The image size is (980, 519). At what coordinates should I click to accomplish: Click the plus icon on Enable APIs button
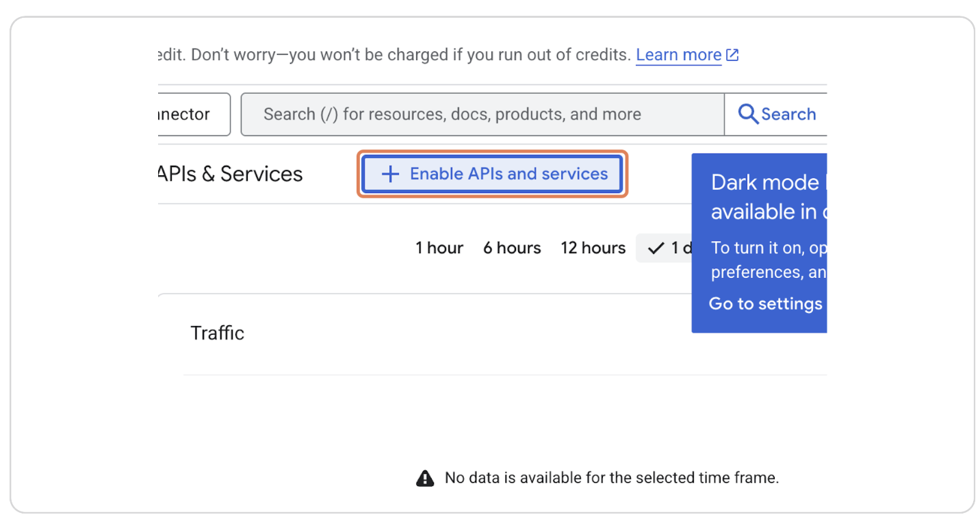click(x=389, y=174)
